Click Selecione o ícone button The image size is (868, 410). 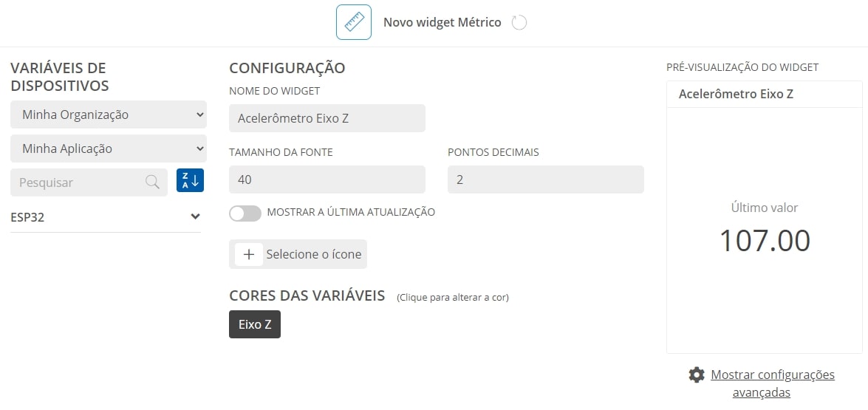coord(298,254)
